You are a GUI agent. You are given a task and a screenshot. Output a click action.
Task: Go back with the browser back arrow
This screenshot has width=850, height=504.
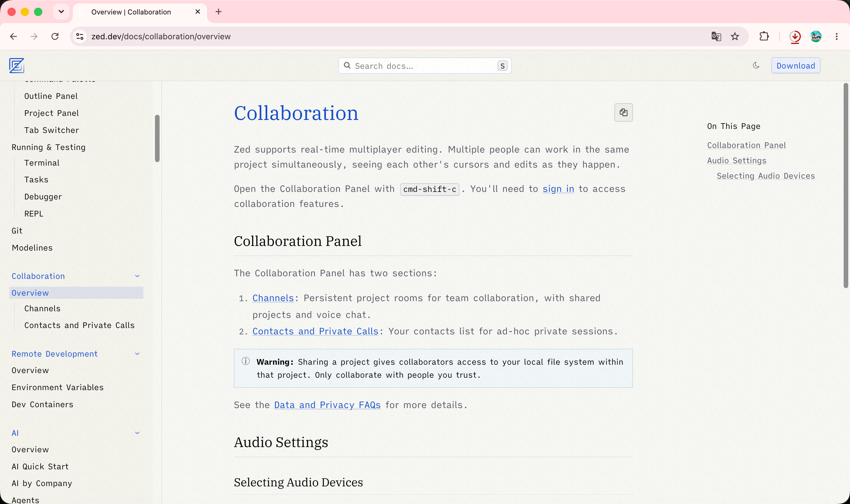click(14, 36)
